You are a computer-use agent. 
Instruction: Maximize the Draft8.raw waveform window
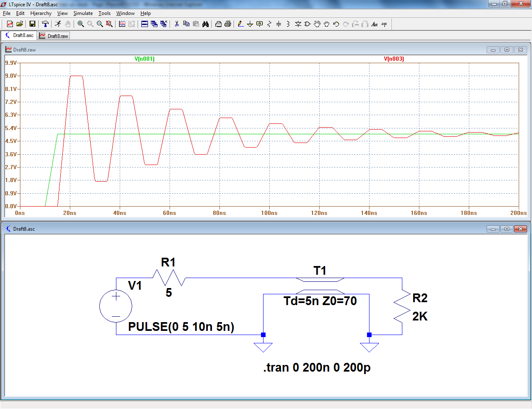click(507, 49)
